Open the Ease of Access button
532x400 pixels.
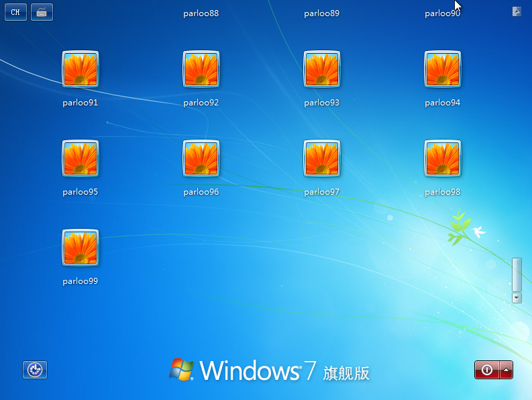coord(35,370)
